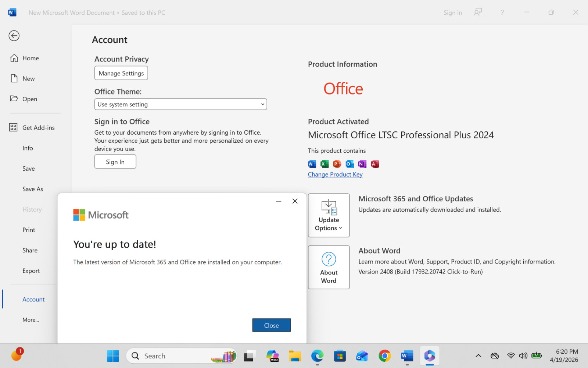Viewport: 588px width, 368px height.
Task: Click the feedback icon in the title bar
Action: 477,13
